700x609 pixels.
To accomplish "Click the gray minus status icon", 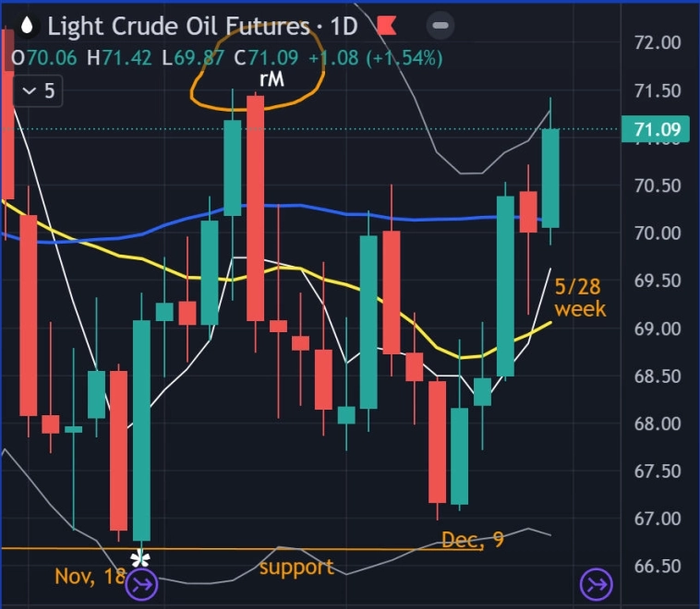I will tap(441, 26).
